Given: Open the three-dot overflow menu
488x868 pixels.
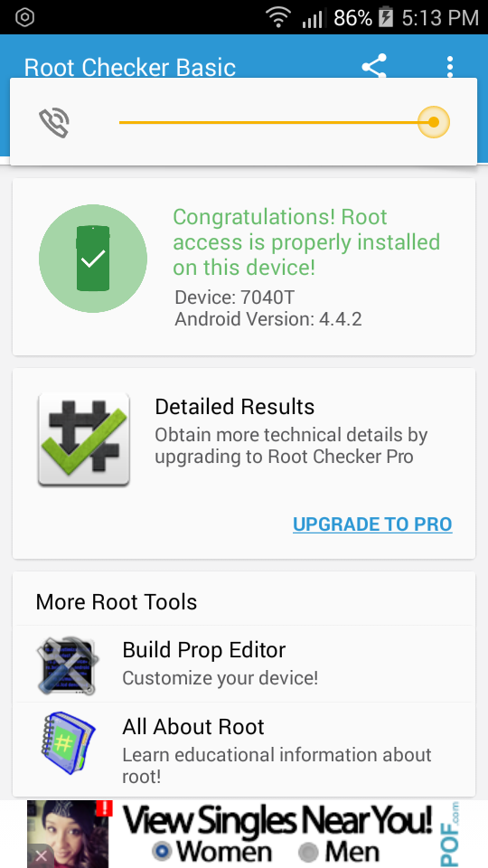Looking at the screenshot, I should tap(450, 67).
